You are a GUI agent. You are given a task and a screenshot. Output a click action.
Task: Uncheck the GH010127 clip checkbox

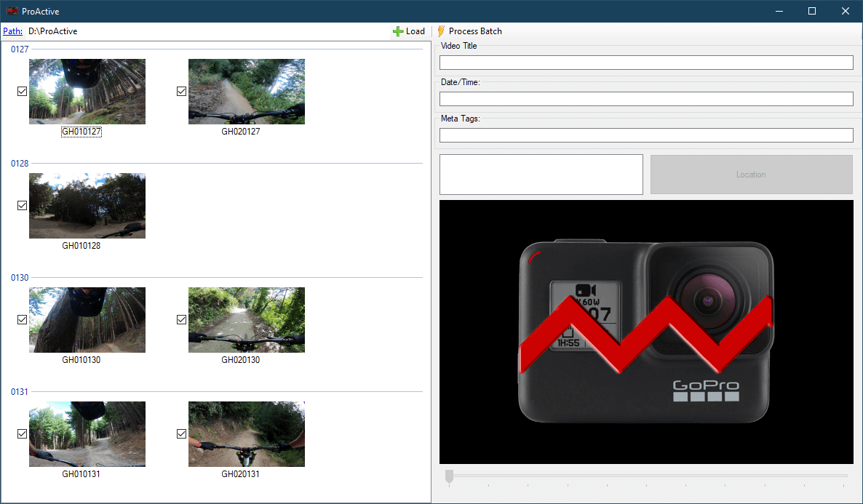pos(22,92)
